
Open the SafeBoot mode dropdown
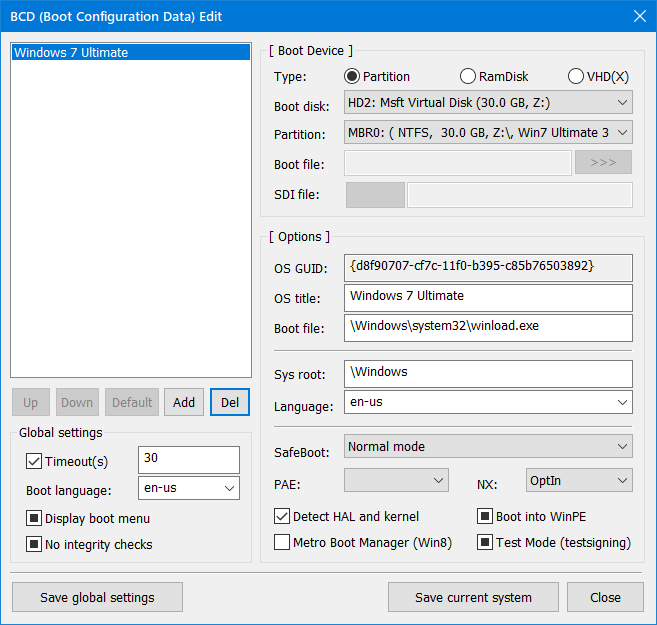488,447
